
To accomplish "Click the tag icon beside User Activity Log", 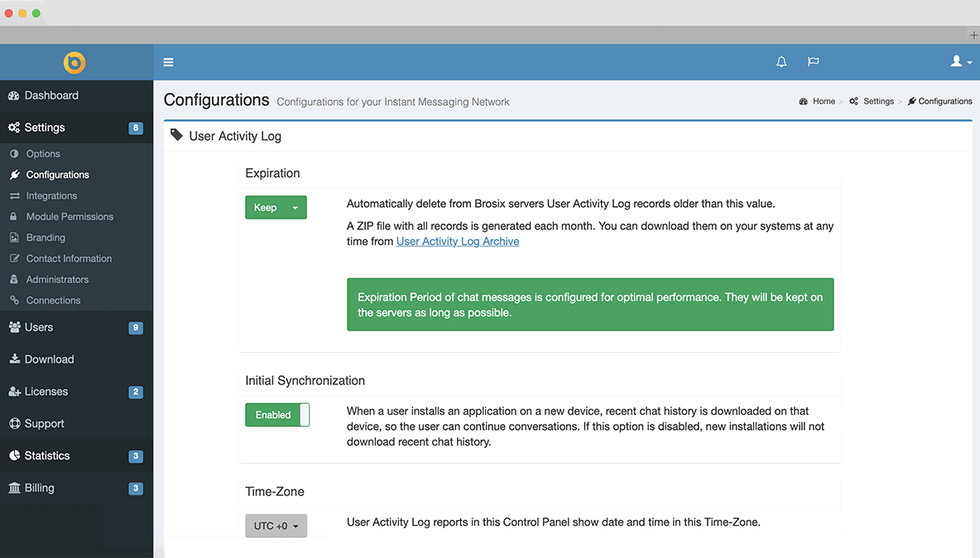I will pyautogui.click(x=176, y=135).
